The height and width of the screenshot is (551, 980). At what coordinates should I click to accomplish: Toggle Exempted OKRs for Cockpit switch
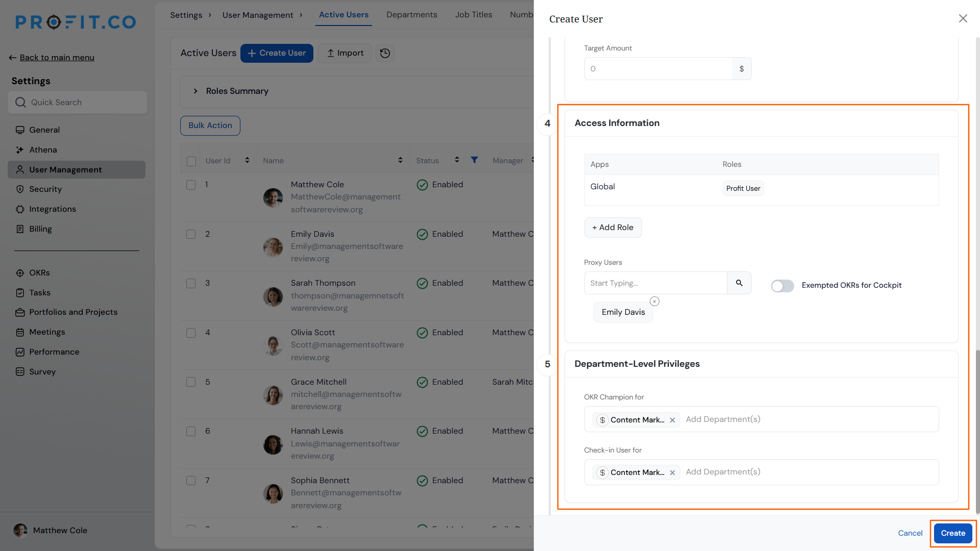[782, 286]
